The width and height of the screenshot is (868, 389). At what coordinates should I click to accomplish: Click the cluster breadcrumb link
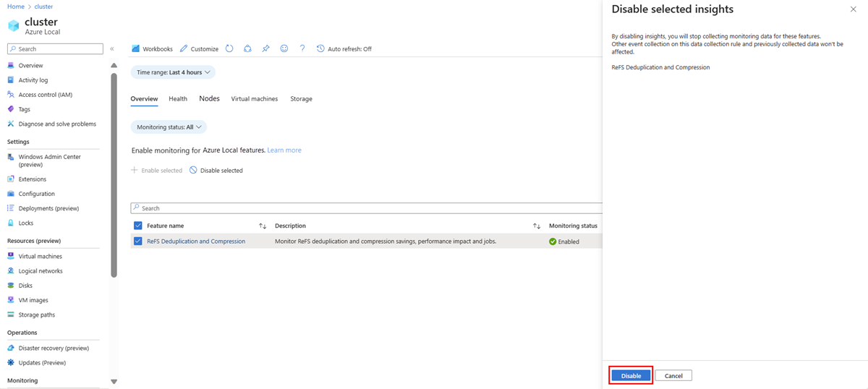[x=43, y=7]
